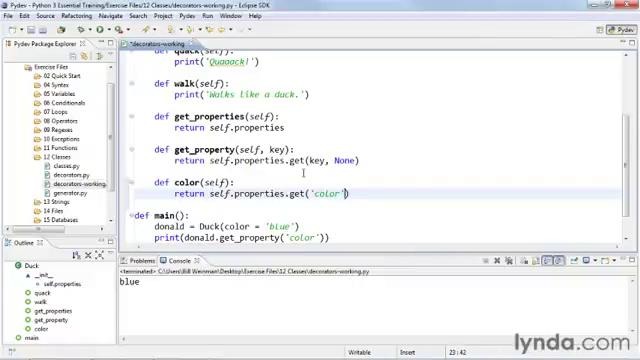Toggle show console on standard output change
The width and height of the screenshot is (640, 360).
coord(547,260)
